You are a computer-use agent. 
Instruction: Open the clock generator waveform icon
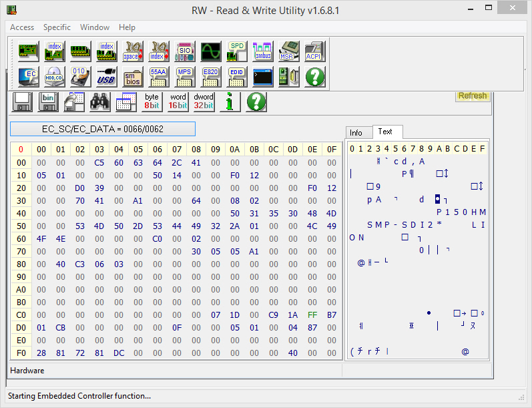click(211, 51)
